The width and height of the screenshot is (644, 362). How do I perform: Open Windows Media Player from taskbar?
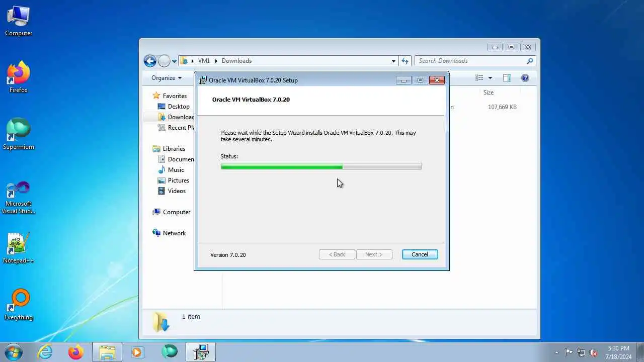tap(137, 352)
